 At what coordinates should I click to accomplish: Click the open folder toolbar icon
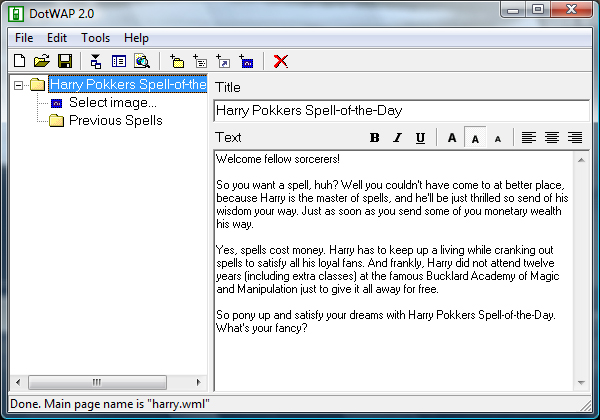click(42, 61)
